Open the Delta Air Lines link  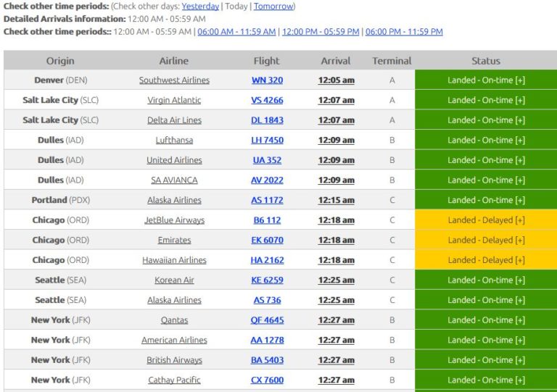(x=174, y=120)
